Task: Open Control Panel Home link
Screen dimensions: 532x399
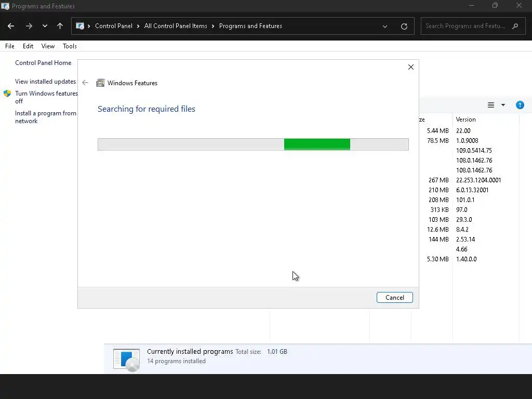Action: coord(43,63)
